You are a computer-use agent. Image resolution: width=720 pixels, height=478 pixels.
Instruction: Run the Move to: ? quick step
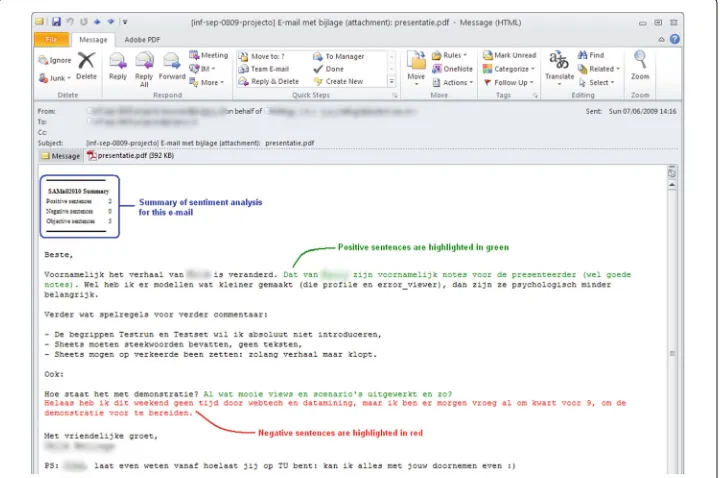[262, 56]
